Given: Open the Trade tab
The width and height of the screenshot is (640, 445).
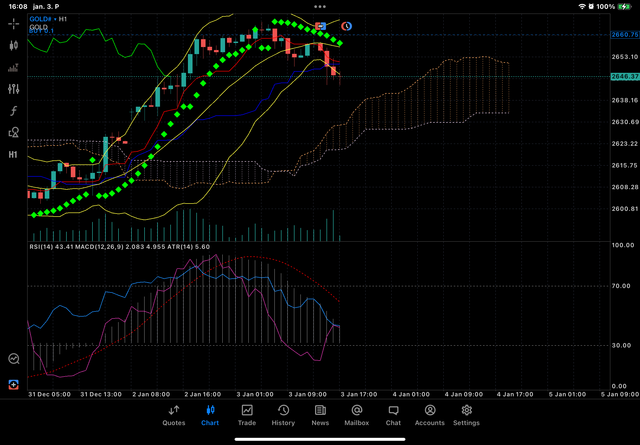Looking at the screenshot, I should coord(247,416).
